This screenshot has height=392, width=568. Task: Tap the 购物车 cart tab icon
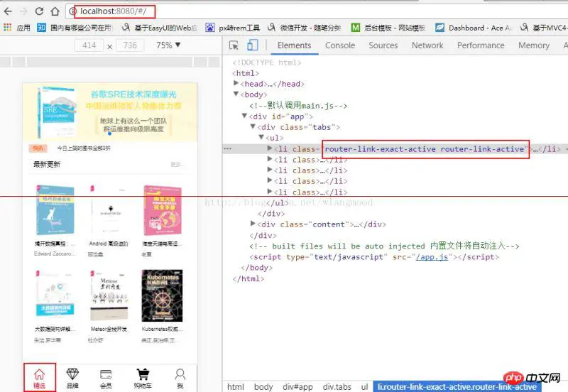(143, 379)
